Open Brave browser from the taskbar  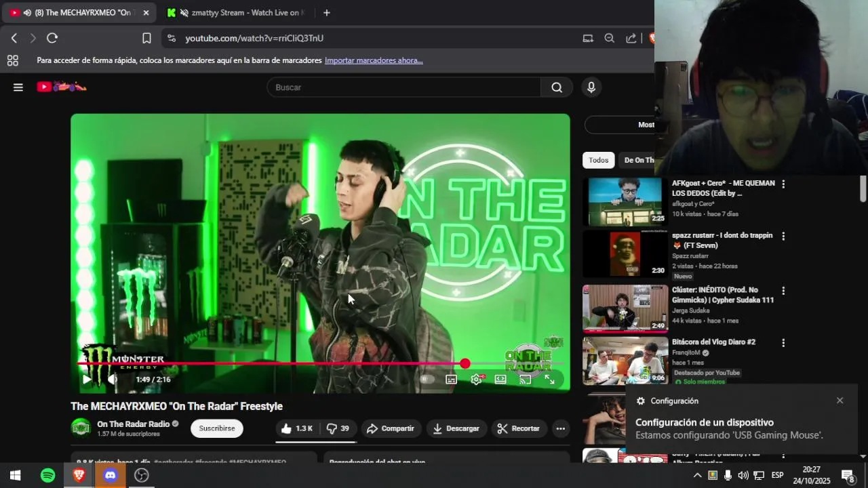(79, 475)
